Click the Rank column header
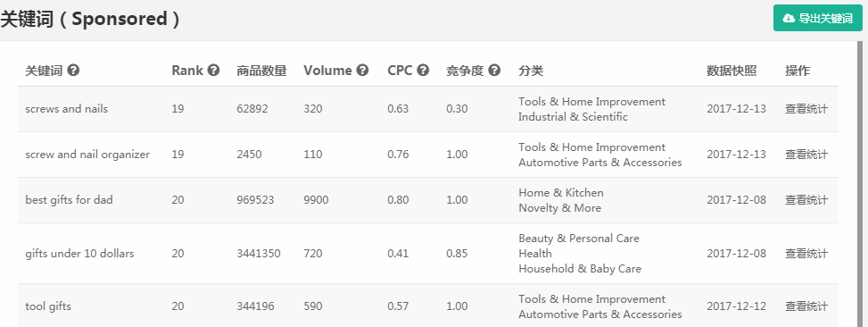The height and width of the screenshot is (327, 868). pos(187,71)
